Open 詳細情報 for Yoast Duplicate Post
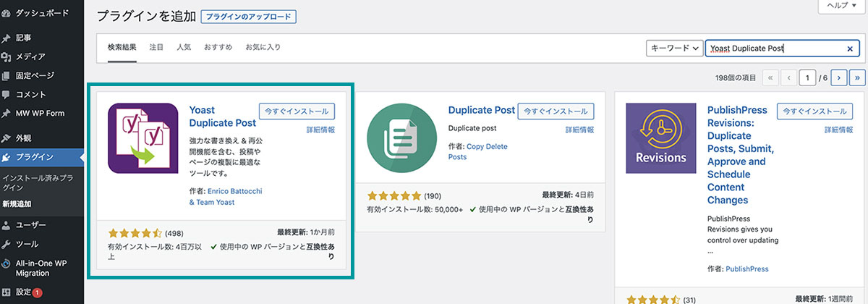This screenshot has width=868, height=304. 320,130
